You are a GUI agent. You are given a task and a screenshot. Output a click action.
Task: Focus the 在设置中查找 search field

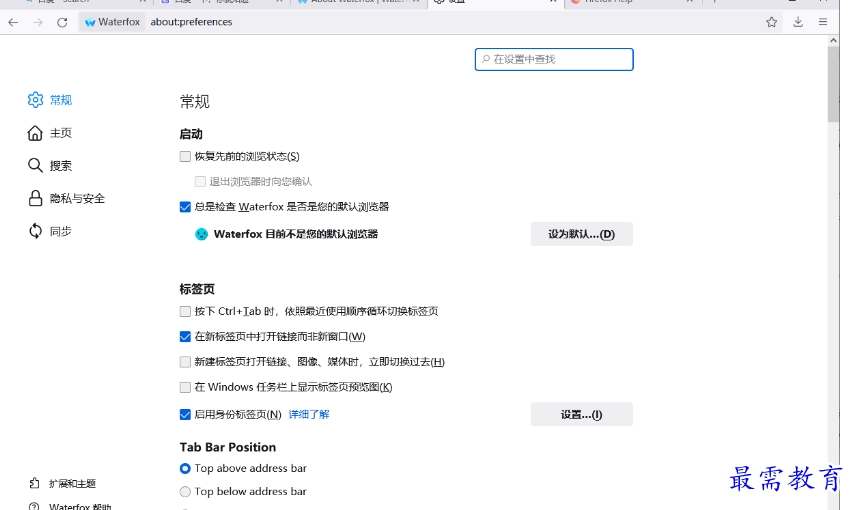coord(554,59)
